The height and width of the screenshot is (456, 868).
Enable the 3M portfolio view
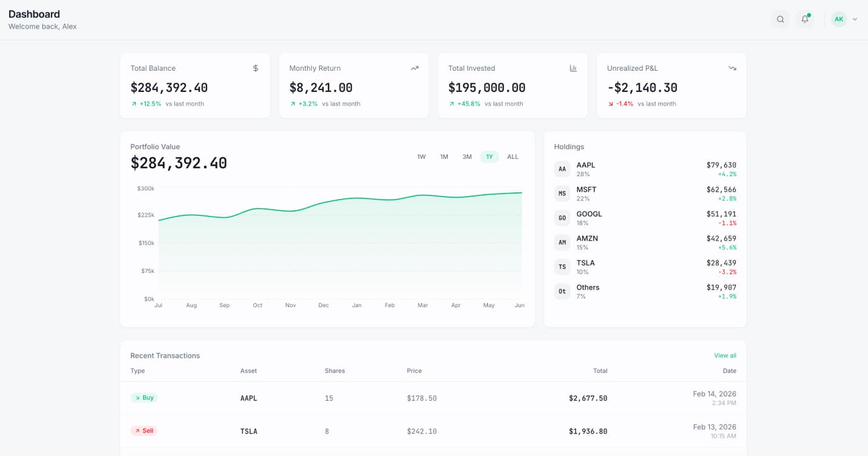click(467, 157)
